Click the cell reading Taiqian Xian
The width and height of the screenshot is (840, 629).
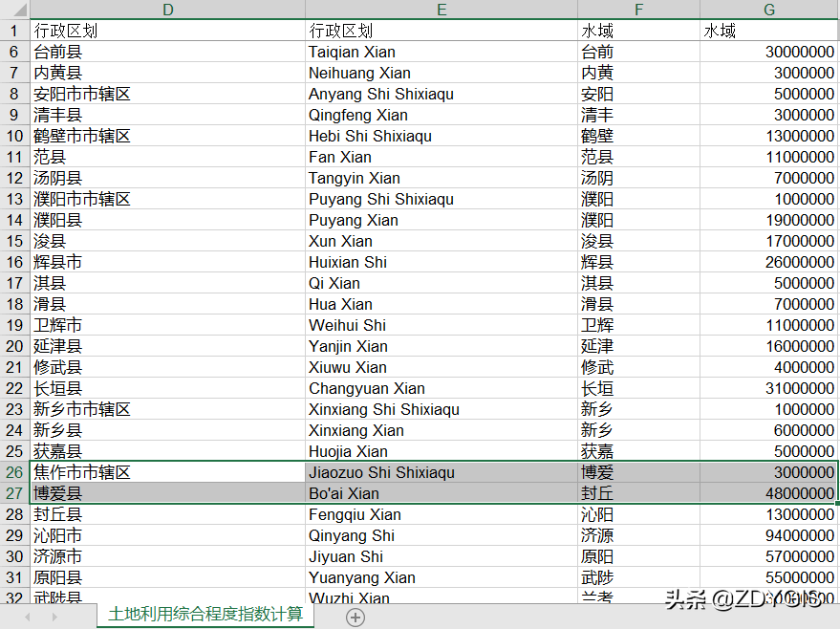pos(442,52)
